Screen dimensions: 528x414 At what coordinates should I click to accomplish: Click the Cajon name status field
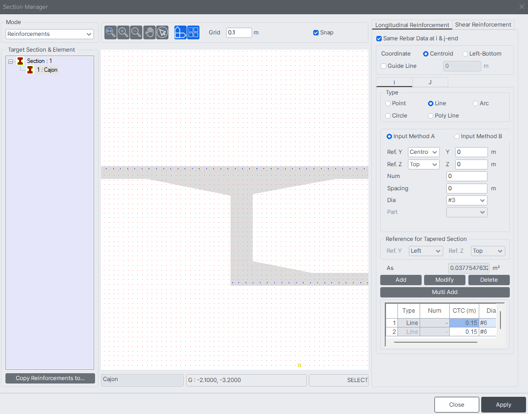click(142, 380)
